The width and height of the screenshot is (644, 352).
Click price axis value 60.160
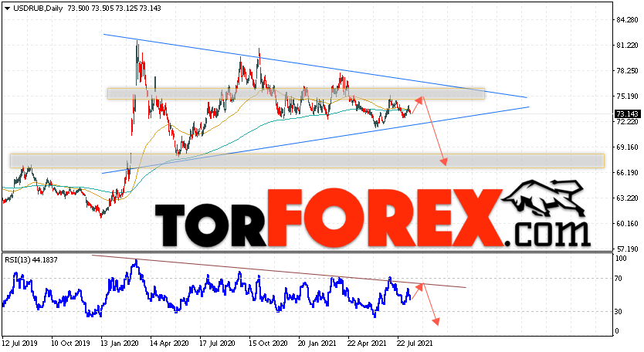(x=627, y=223)
